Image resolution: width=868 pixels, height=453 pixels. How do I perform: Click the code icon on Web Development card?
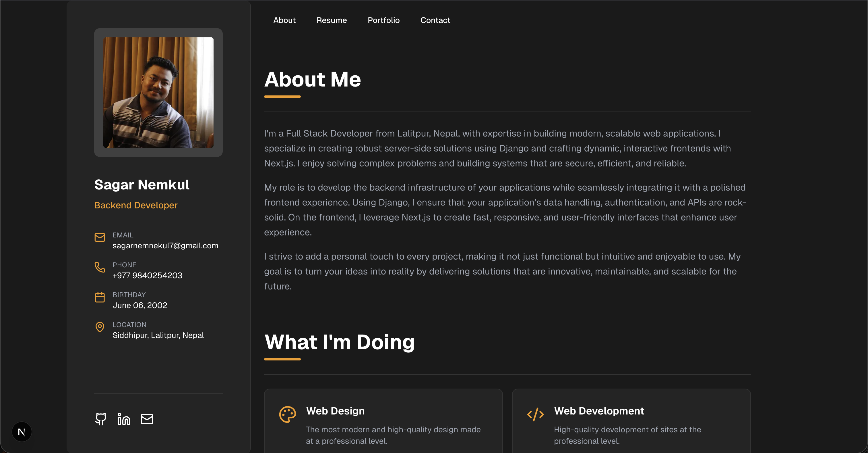click(535, 414)
